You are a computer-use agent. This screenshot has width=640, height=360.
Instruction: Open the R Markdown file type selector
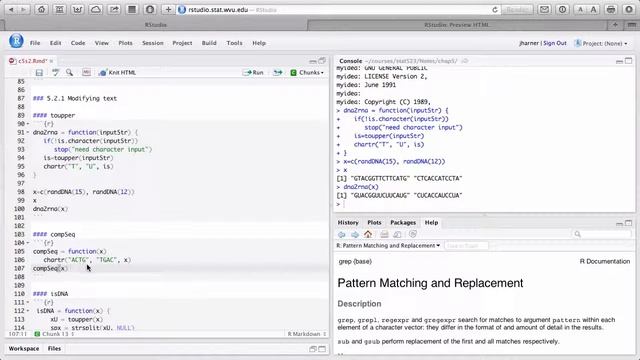click(x=307, y=334)
